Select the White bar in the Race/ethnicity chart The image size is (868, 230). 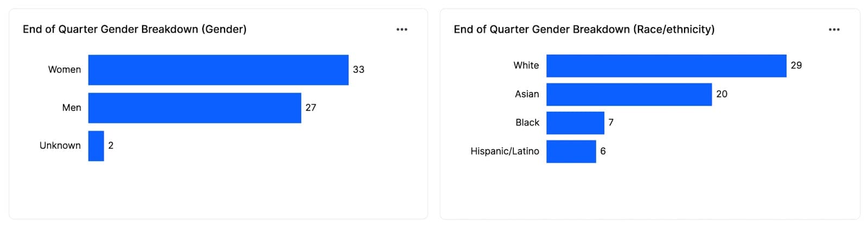(666, 66)
